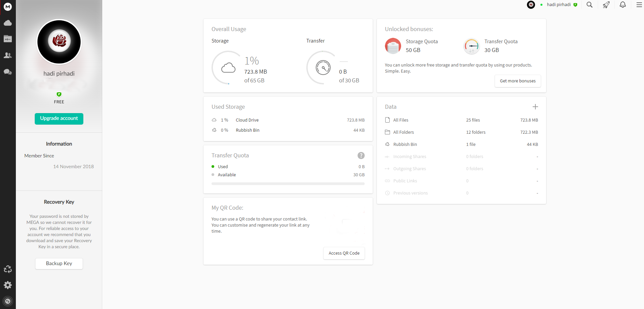Click the rocket icon in the top bar
644x309 pixels.
point(606,5)
